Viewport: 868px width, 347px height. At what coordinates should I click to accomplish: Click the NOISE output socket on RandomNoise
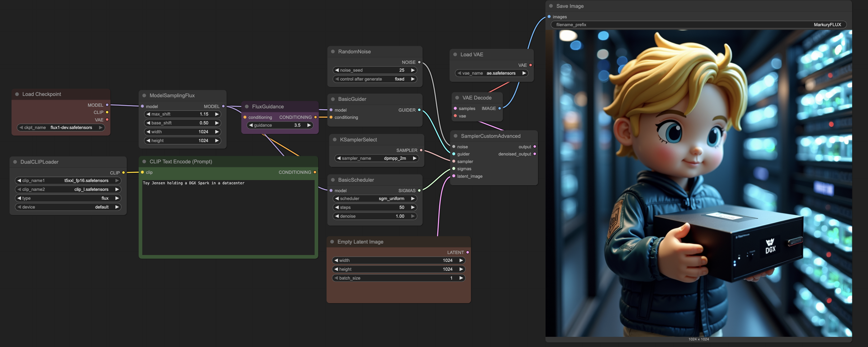pyautogui.click(x=419, y=62)
